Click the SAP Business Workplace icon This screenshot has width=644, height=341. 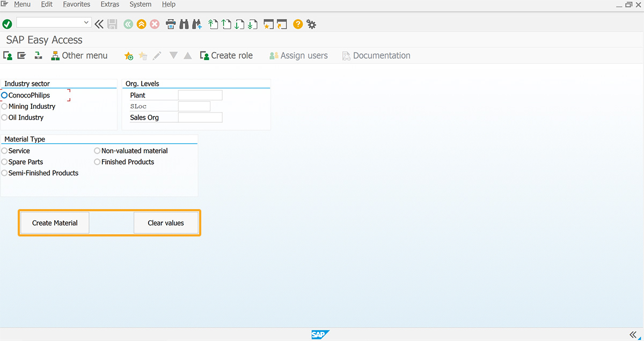38,55
